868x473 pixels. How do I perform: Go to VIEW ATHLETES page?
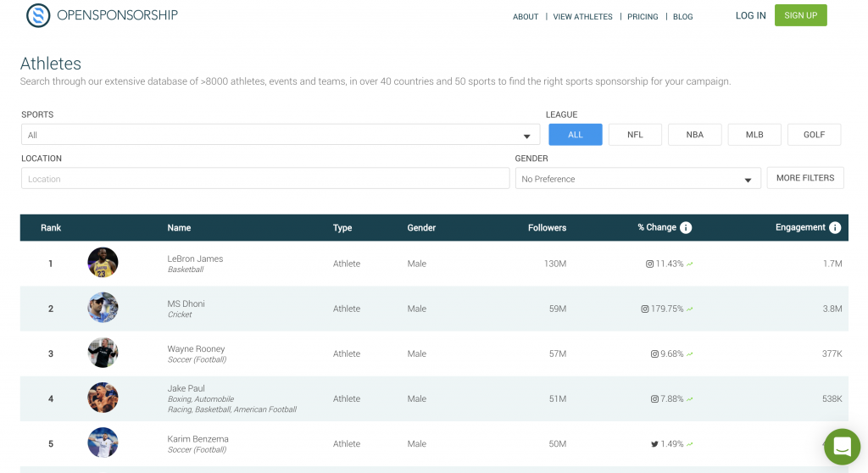pos(582,17)
